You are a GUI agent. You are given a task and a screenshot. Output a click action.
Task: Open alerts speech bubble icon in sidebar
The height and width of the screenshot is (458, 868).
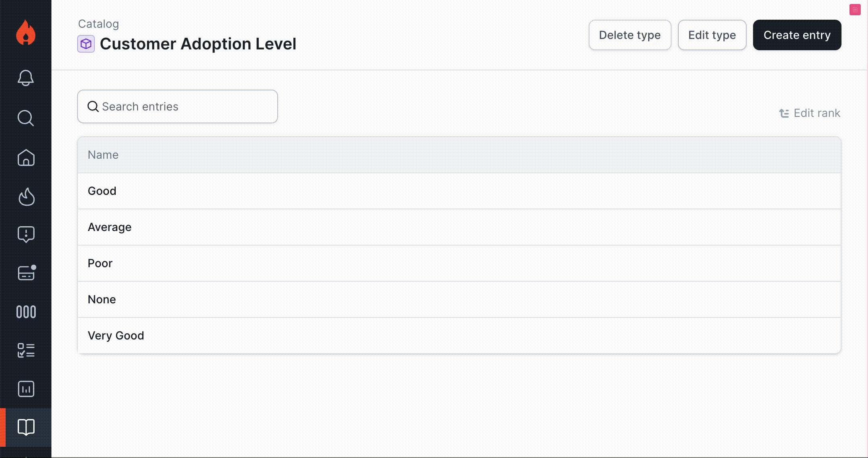tap(26, 234)
